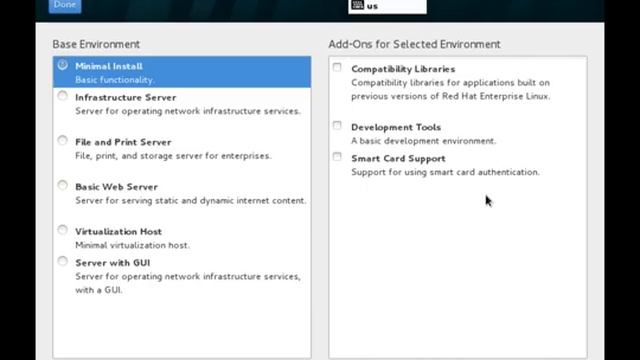The image size is (640, 360).
Task: Click 'A basic development environment.' description
Action: [424, 141]
